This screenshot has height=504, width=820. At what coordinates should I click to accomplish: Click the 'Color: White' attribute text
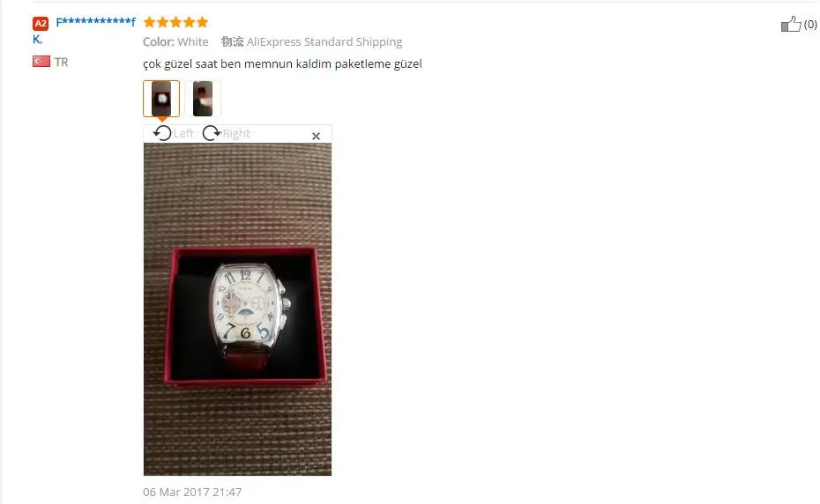pos(175,41)
